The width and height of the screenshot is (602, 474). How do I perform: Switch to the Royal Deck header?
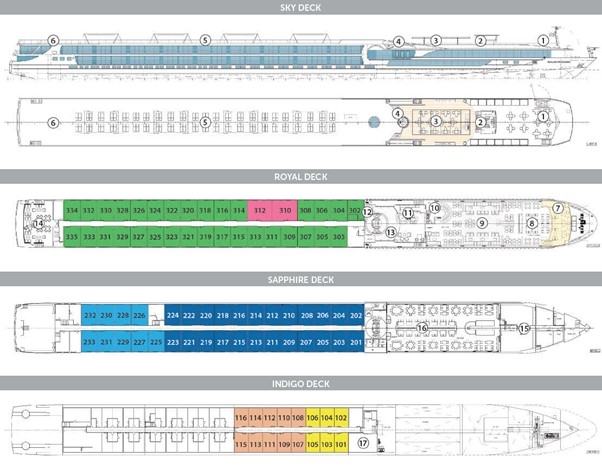click(x=301, y=176)
